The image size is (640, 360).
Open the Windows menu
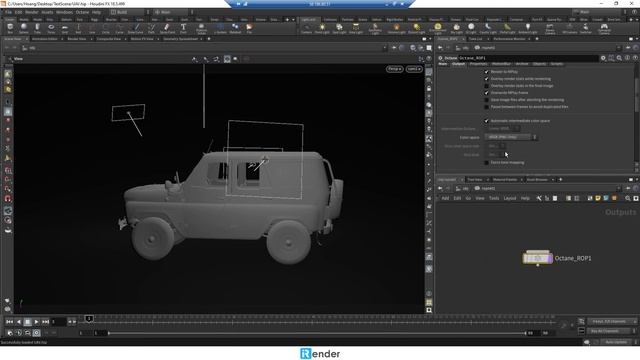[64, 12]
